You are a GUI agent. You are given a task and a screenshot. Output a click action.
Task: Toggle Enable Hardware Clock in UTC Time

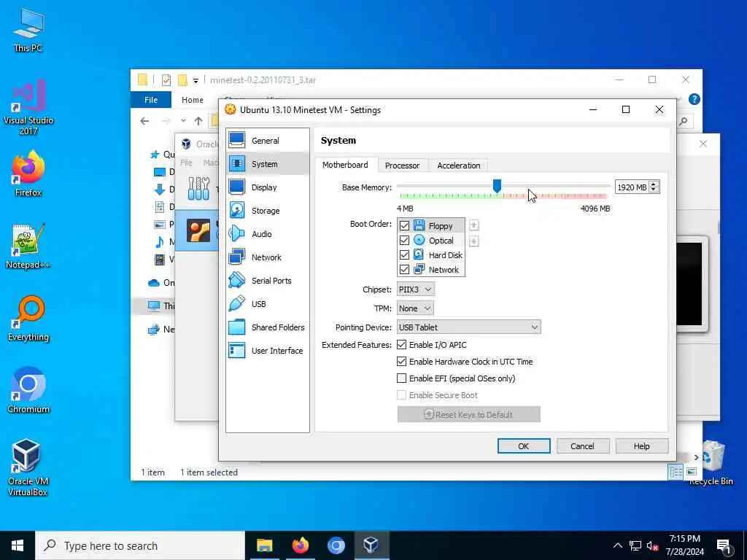[402, 362]
